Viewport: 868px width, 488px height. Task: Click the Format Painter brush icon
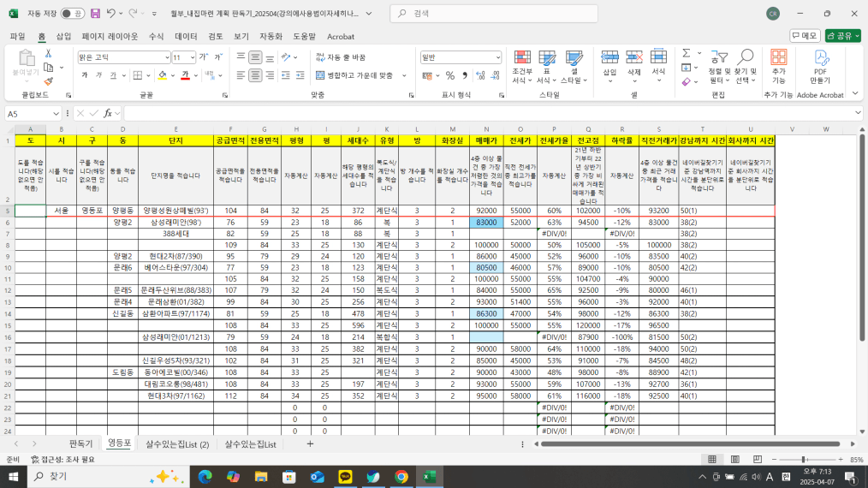(x=48, y=81)
